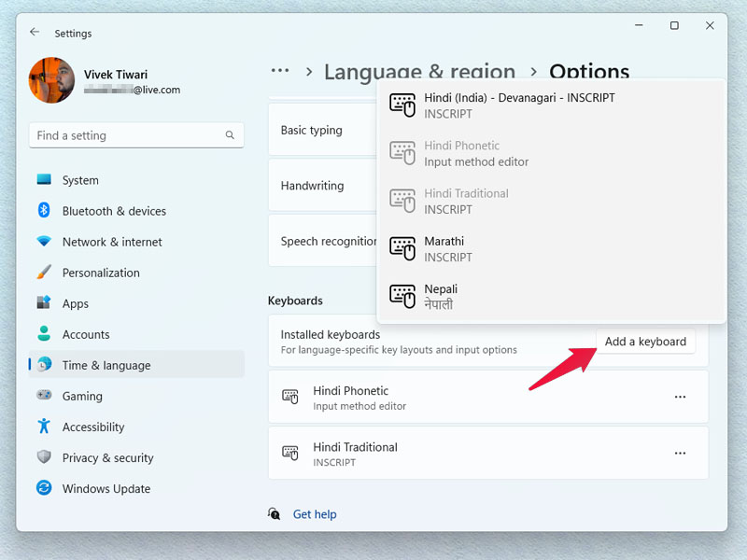Click the Installed keyboards description text
This screenshot has width=747, height=560.
399,350
